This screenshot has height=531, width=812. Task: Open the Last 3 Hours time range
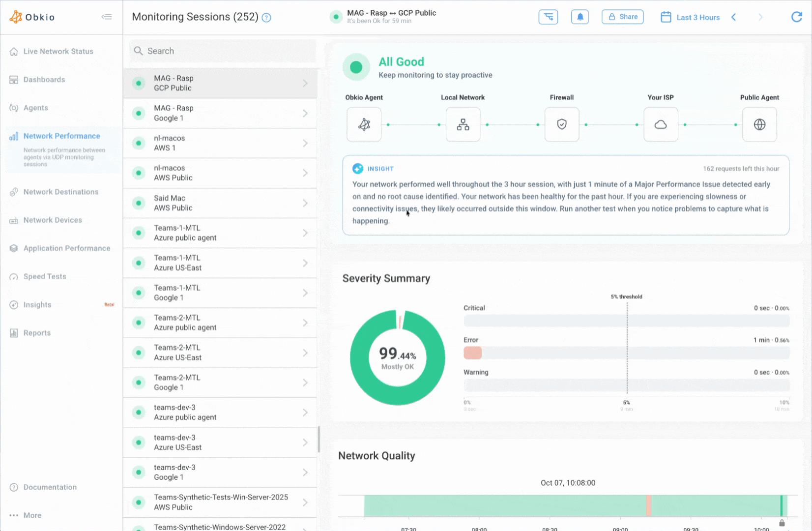click(x=690, y=17)
